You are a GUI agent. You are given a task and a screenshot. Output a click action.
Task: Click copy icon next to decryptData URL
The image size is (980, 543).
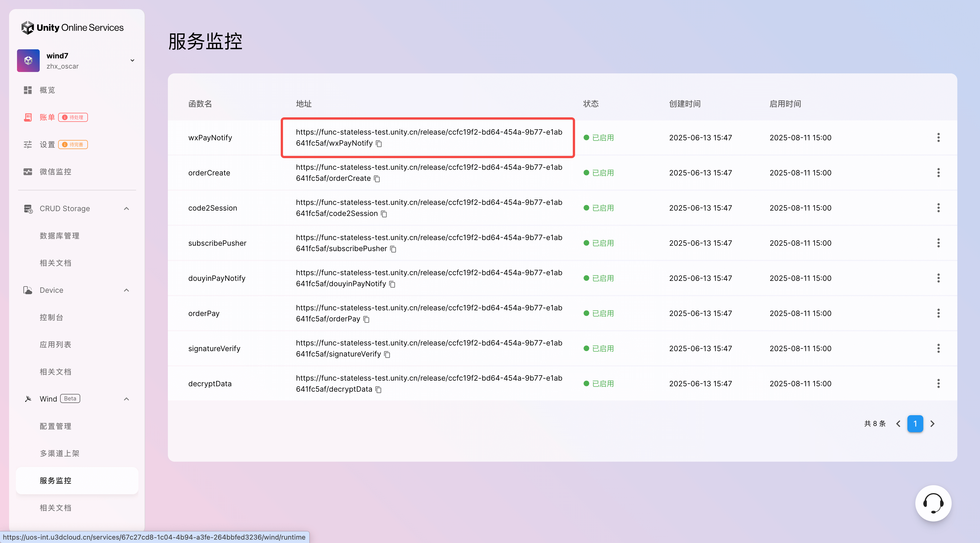point(378,389)
